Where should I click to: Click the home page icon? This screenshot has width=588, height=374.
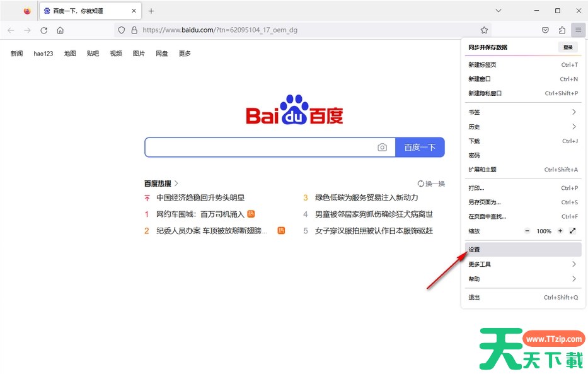[61, 30]
